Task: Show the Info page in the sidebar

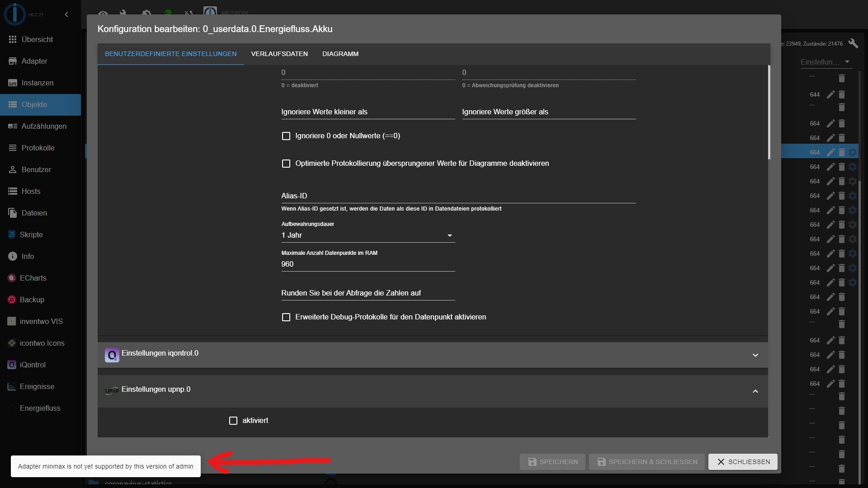Action: 40,256
